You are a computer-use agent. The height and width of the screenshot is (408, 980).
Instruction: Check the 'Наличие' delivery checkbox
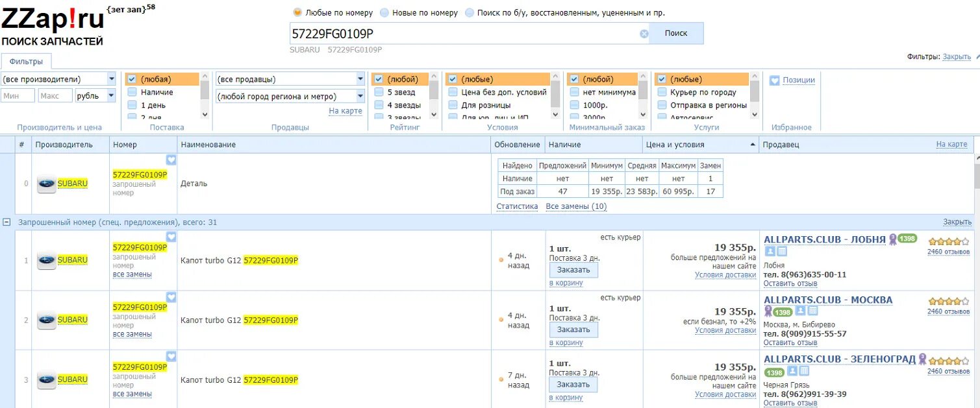[132, 92]
